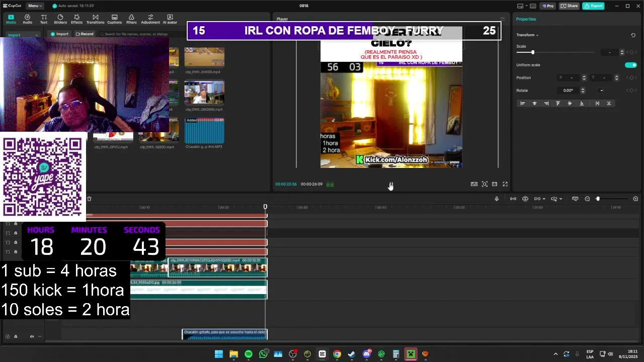Open the layout switcher icon in title bar

(520, 6)
